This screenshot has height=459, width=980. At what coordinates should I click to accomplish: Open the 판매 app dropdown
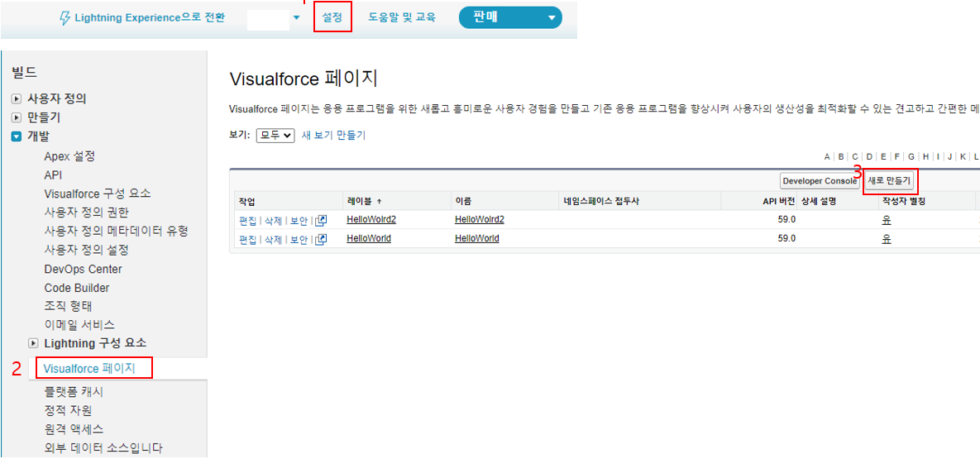(x=510, y=17)
